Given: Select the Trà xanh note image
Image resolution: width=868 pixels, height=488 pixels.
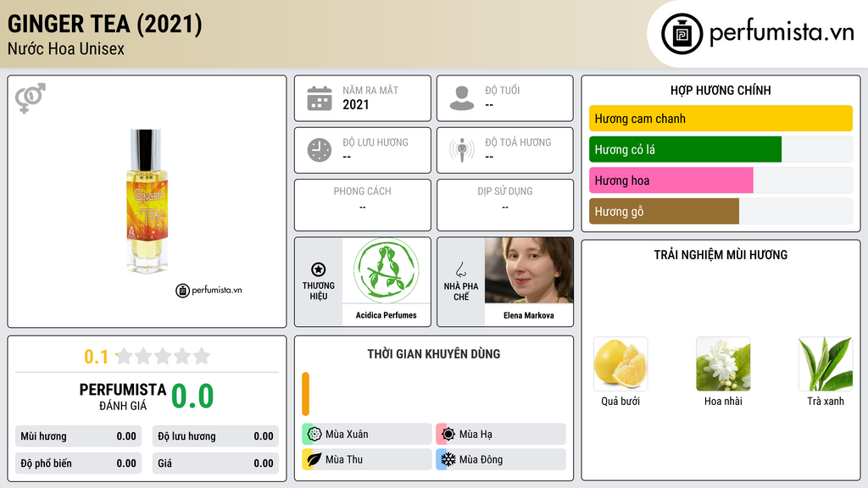Looking at the screenshot, I should pos(826,364).
